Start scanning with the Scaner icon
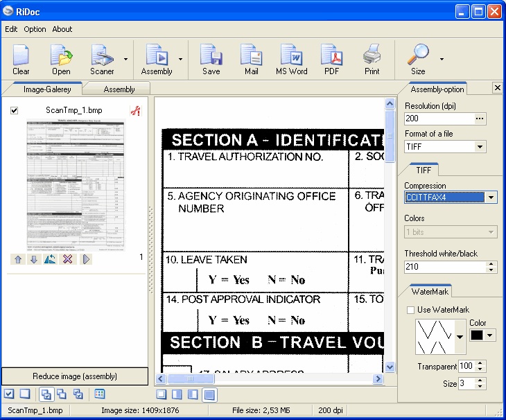 (103, 59)
